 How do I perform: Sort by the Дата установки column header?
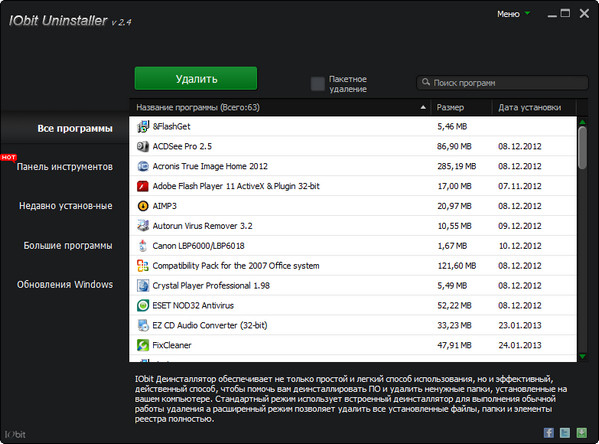(534, 107)
